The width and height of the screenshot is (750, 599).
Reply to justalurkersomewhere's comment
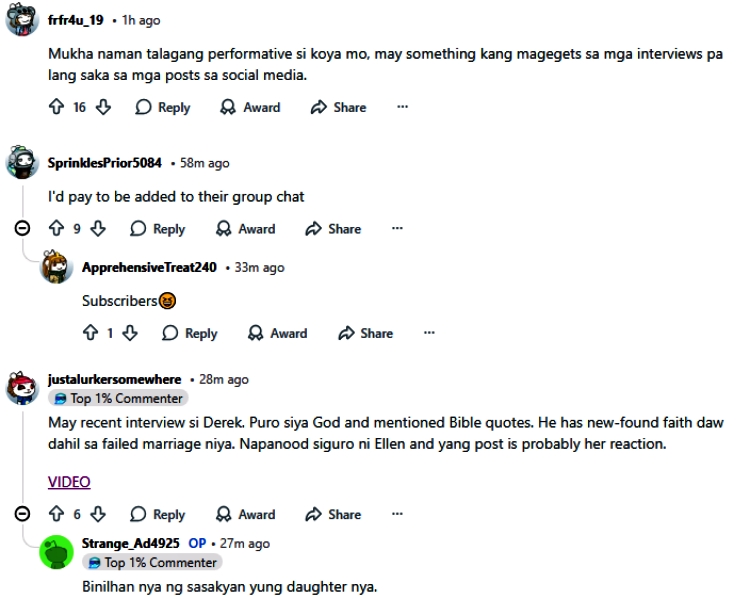pyautogui.click(x=157, y=514)
